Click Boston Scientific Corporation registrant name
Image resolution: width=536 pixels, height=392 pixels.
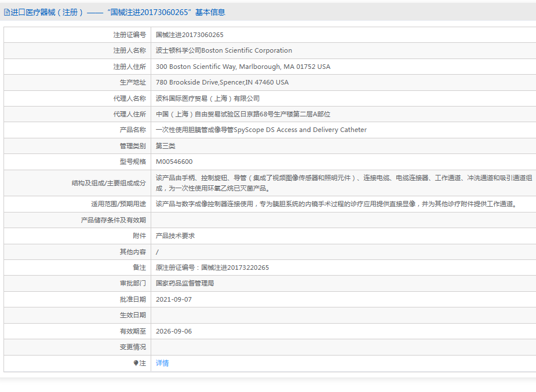pos(224,50)
